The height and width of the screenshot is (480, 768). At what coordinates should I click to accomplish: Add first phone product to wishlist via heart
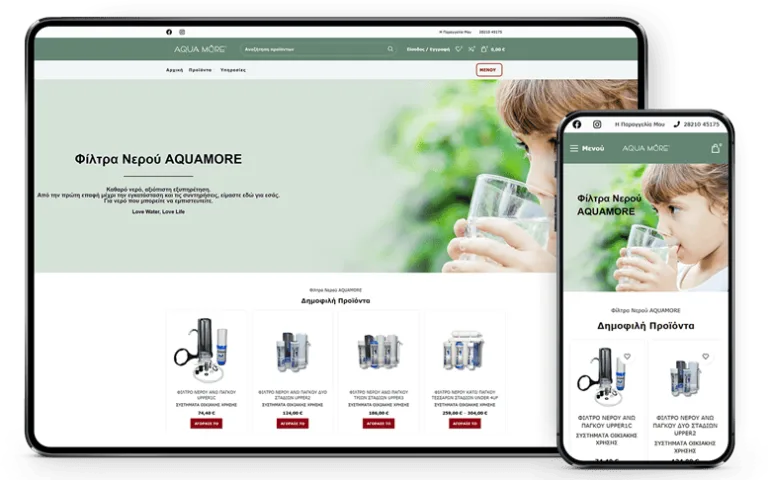point(627,356)
